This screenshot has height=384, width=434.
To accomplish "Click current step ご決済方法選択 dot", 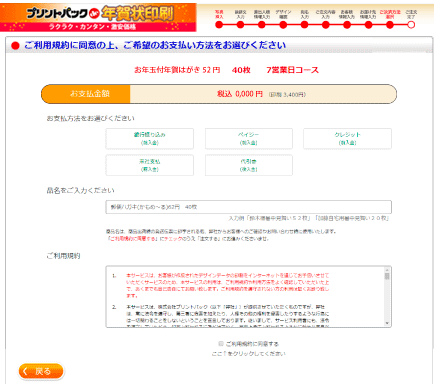I will coord(390,25).
